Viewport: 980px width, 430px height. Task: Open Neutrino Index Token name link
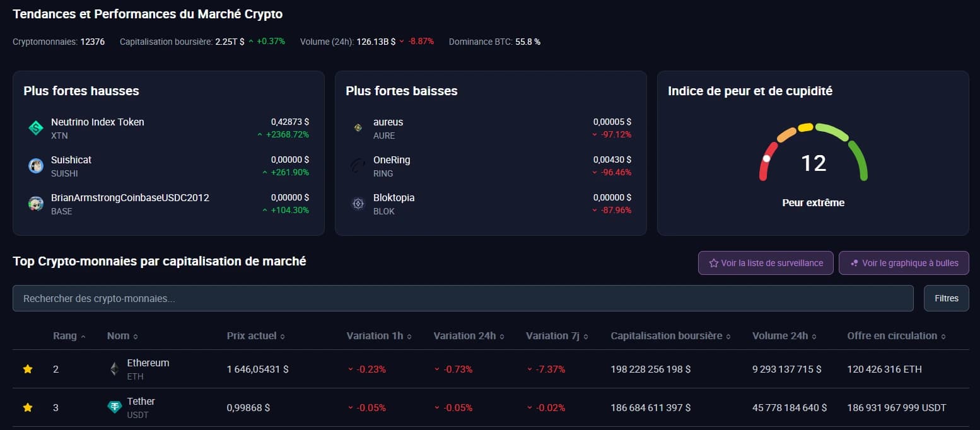(98, 122)
